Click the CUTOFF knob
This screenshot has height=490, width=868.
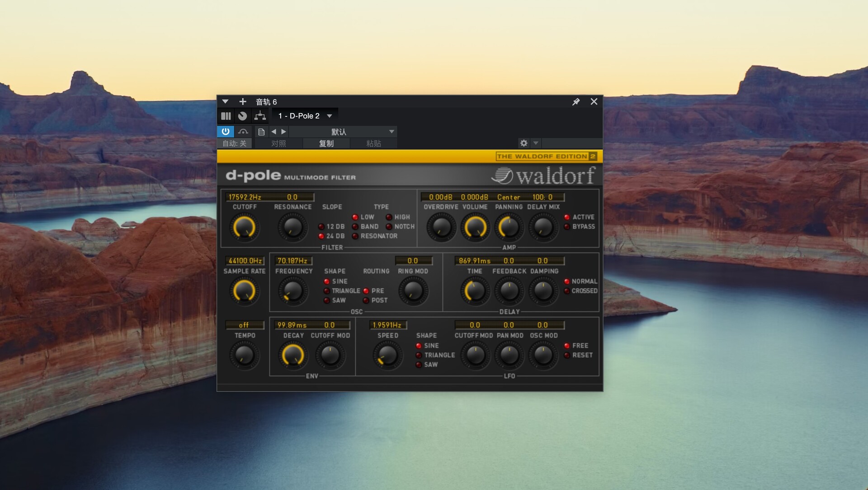(244, 227)
